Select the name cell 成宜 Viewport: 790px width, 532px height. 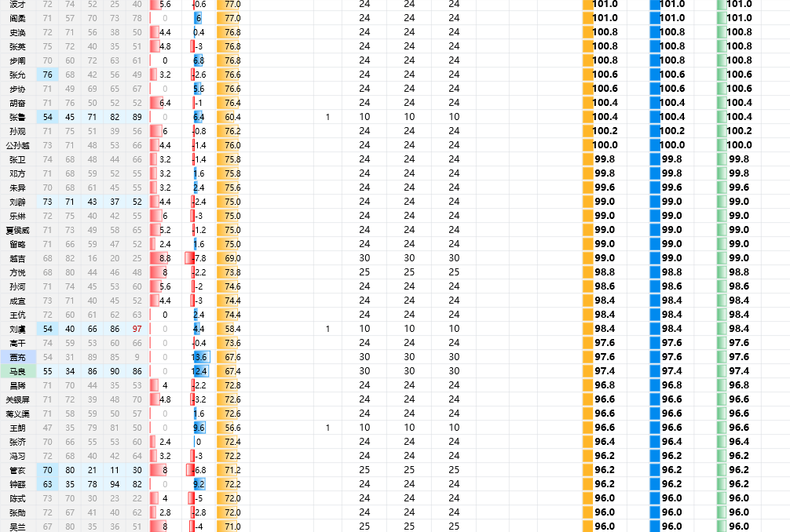click(17, 301)
